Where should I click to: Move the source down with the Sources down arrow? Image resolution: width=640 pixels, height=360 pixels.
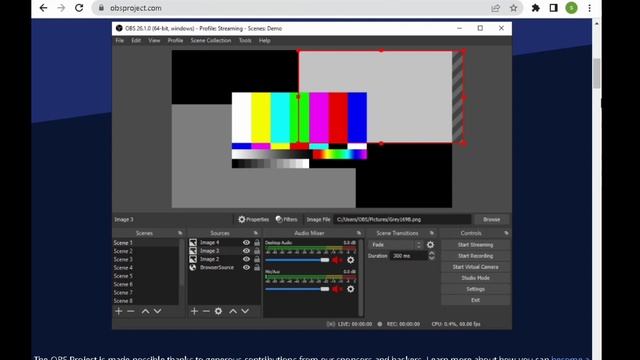(245, 311)
